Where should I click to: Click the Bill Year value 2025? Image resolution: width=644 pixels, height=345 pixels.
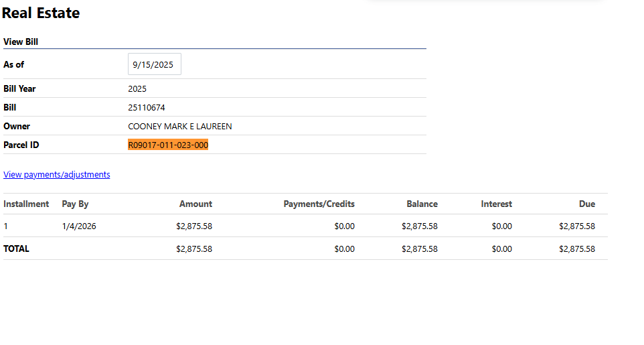tap(137, 88)
